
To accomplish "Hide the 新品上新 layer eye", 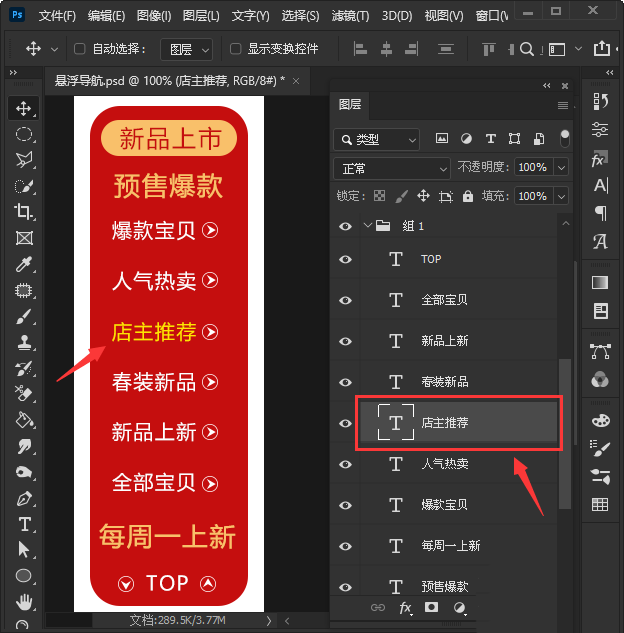I will [x=346, y=342].
